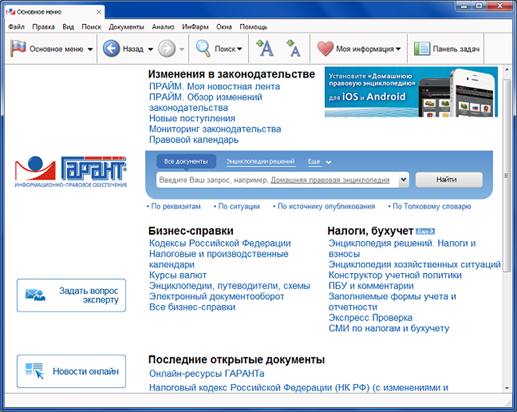The image size is (517, 412).
Task: Click the Новости онлайн cursor icon
Action: [35, 371]
